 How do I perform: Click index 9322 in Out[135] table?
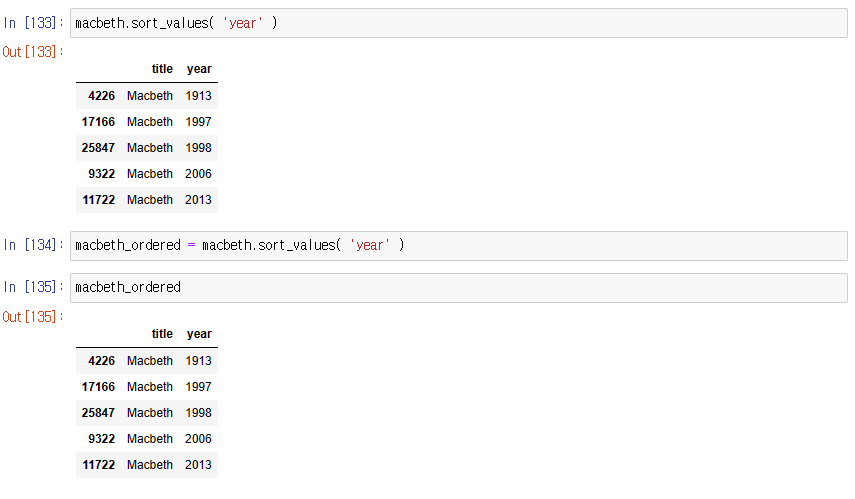tap(101, 439)
